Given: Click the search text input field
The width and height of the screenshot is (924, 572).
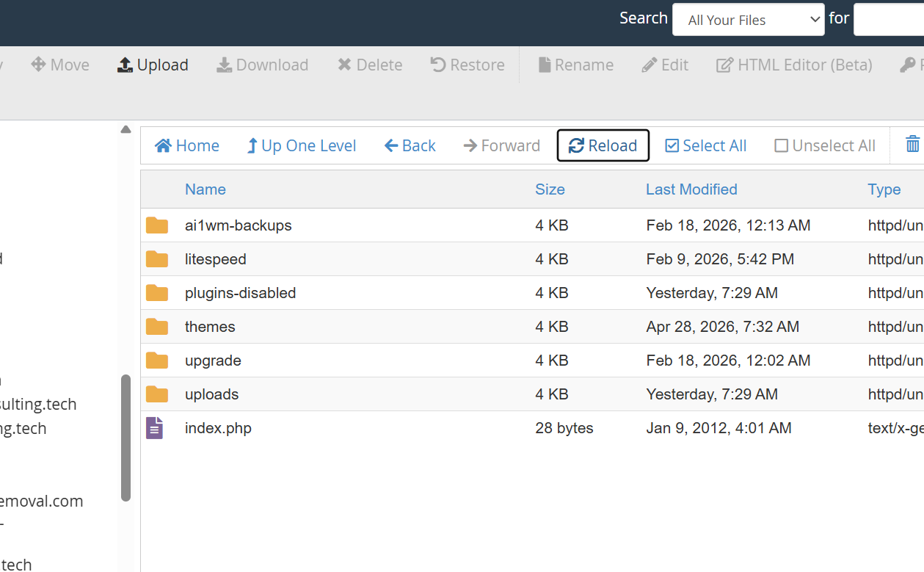Looking at the screenshot, I should click(889, 20).
